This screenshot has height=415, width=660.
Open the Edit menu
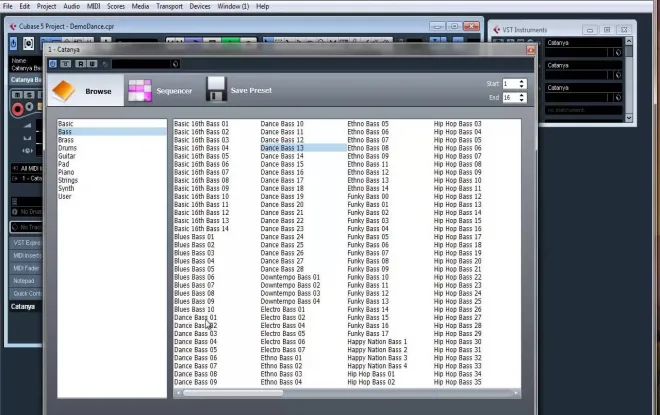pos(24,6)
